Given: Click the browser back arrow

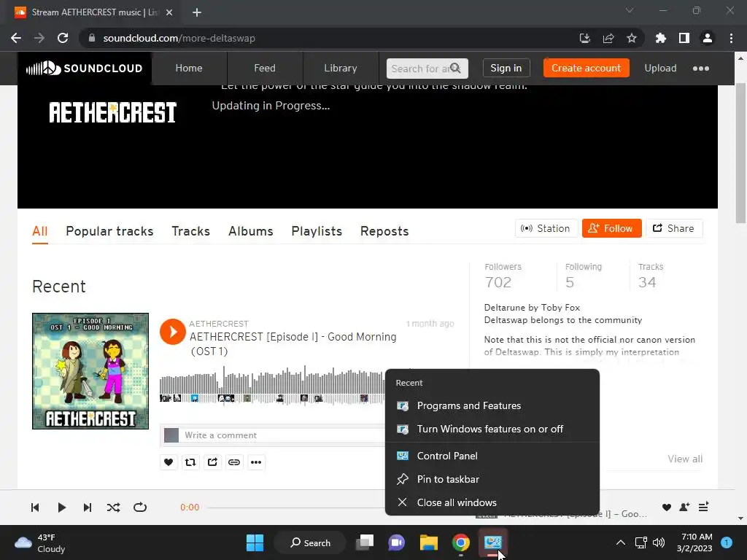Looking at the screenshot, I should 16,38.
